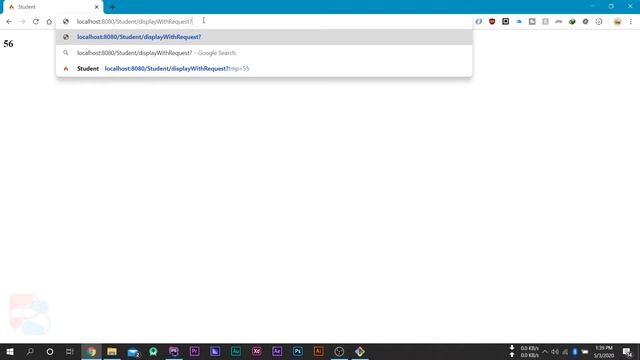Go back to the previous page
The width and height of the screenshot is (640, 360).
click(9, 22)
